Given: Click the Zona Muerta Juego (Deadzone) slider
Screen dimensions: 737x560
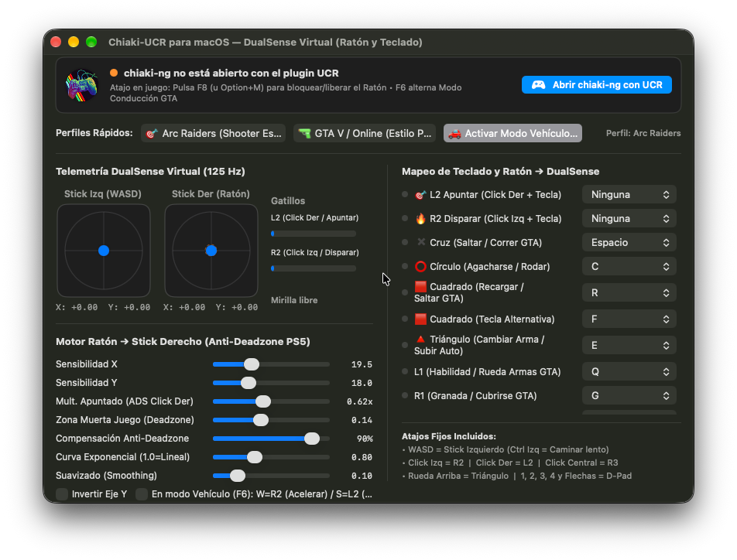Looking at the screenshot, I should (271, 420).
